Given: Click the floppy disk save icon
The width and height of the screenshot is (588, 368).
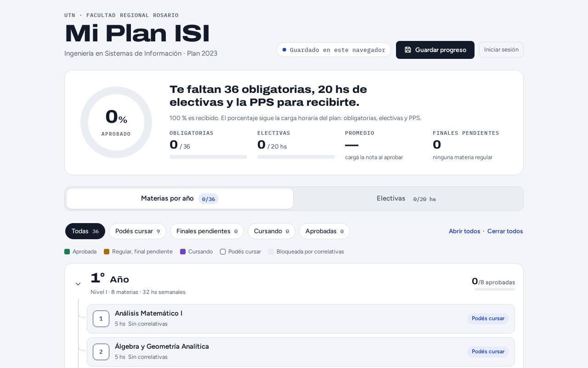Looking at the screenshot, I should pos(408,50).
